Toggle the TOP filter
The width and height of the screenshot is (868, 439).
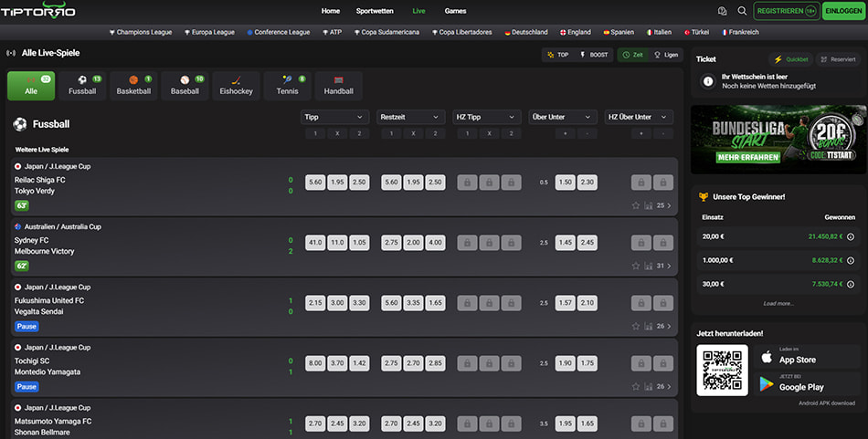coord(558,55)
